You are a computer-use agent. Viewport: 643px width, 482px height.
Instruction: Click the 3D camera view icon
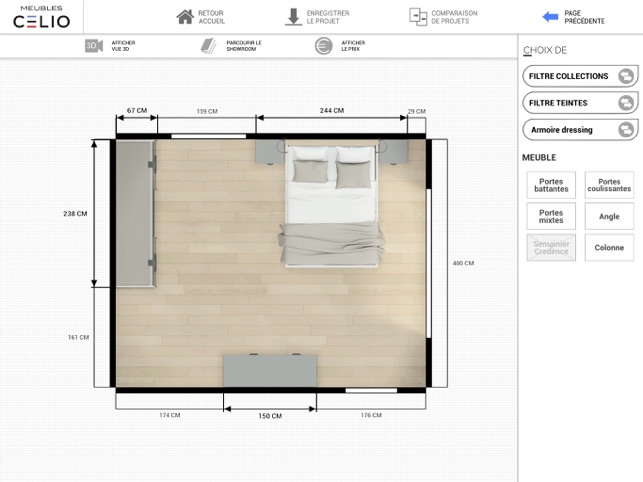[x=94, y=46]
